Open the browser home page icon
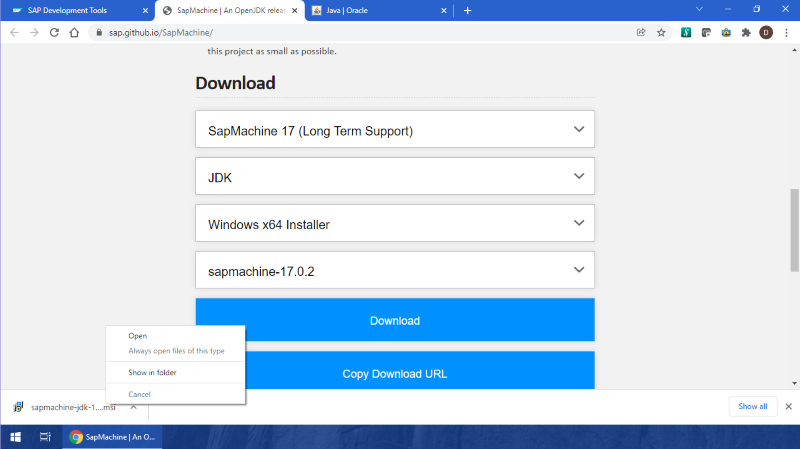800x449 pixels. click(x=74, y=33)
